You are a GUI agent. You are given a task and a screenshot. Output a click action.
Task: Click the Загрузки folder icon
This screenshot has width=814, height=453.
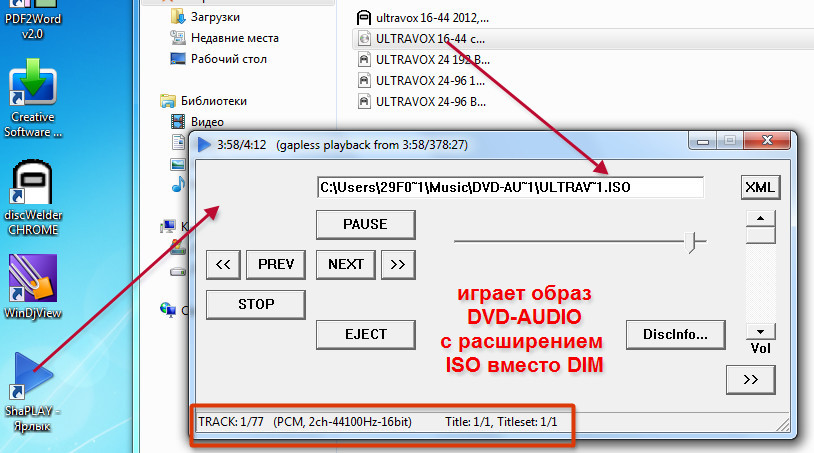pos(178,17)
